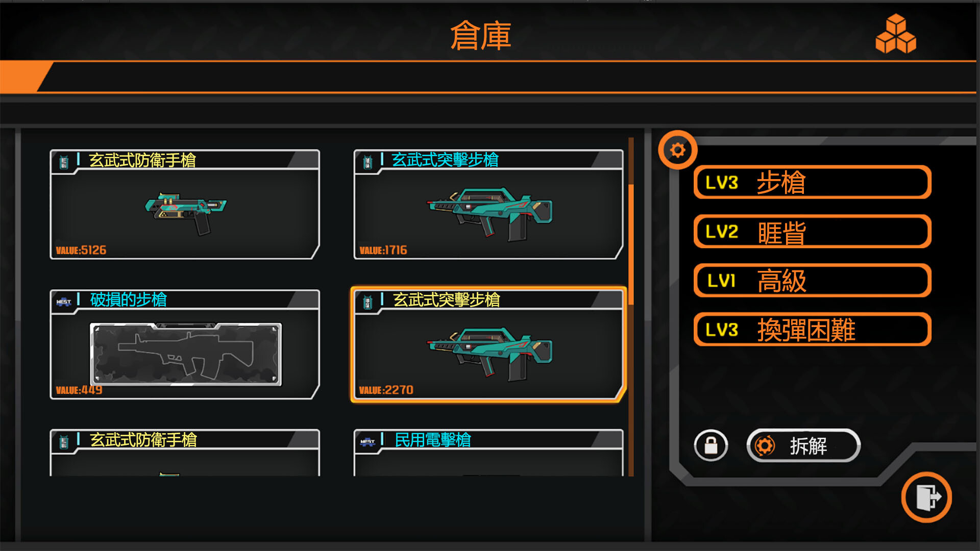Select the LV3 換彈困難 attribute entry
The height and width of the screenshot is (551, 980).
click(812, 330)
